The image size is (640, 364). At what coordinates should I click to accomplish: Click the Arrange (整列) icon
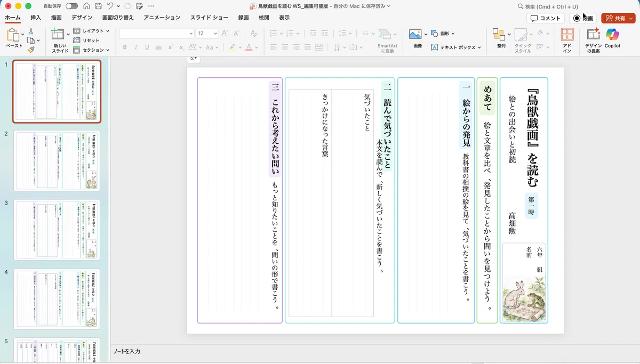click(x=499, y=35)
